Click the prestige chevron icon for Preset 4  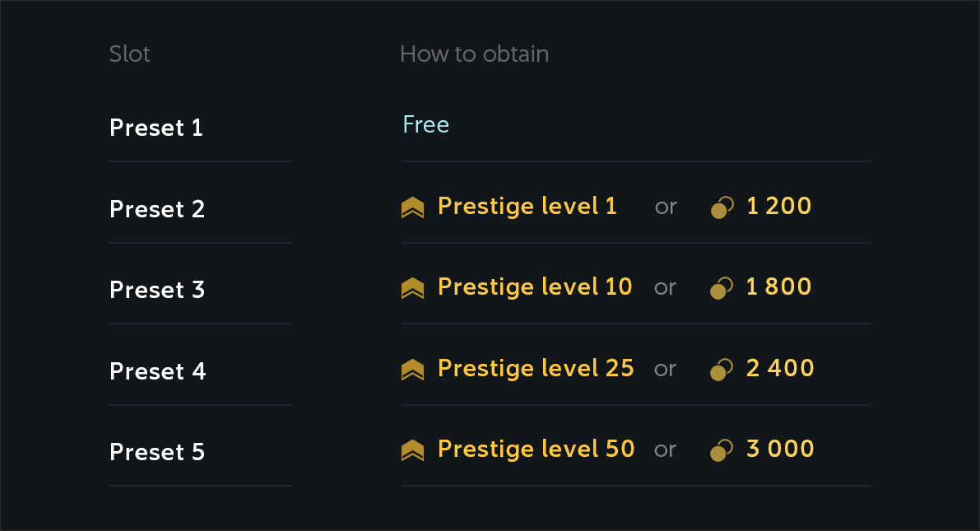(412, 370)
